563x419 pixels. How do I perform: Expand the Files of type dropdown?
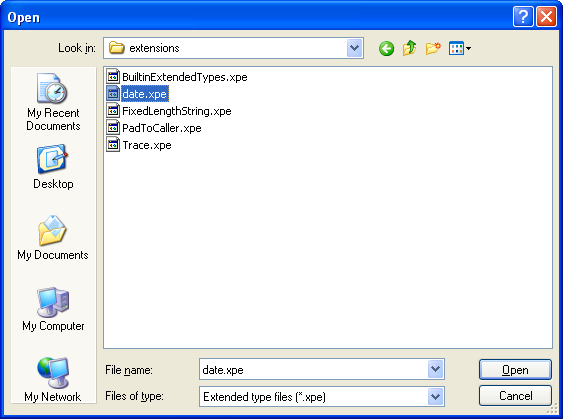click(x=436, y=396)
